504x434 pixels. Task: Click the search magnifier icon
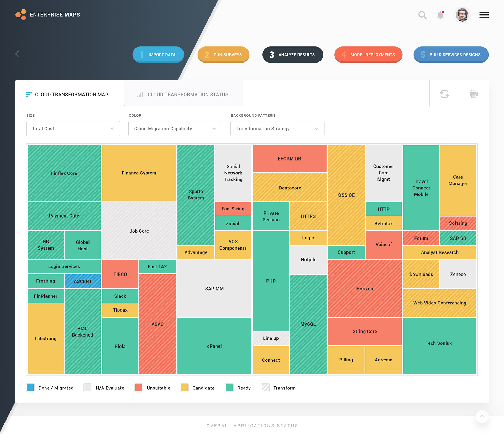point(422,15)
